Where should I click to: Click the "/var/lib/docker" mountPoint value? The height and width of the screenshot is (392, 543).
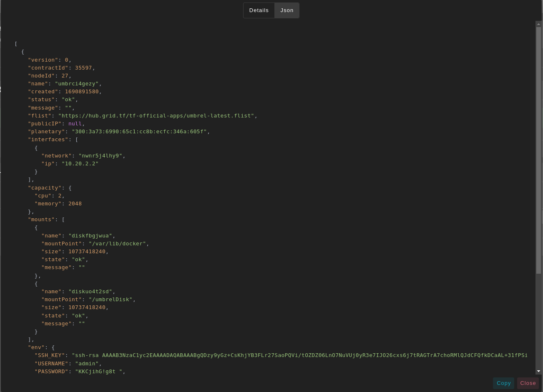[117, 244]
